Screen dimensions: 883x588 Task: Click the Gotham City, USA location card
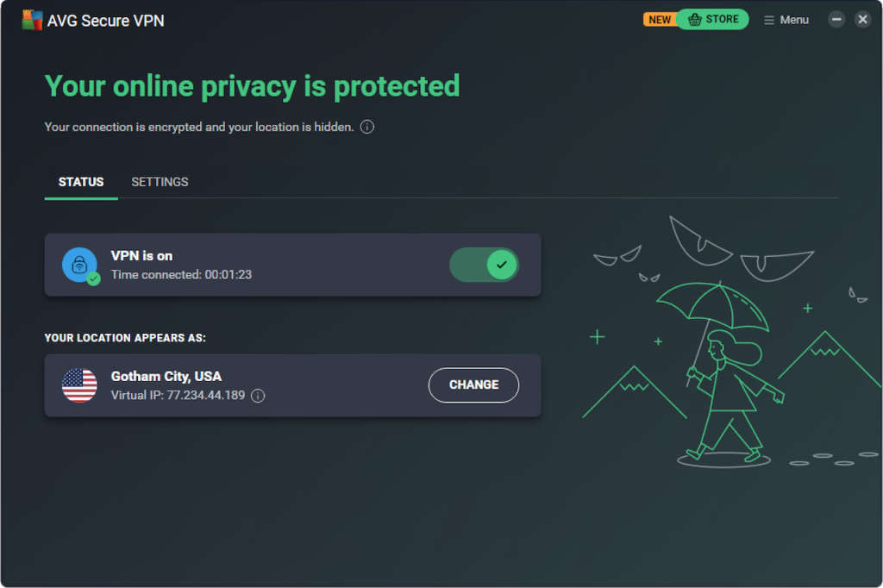(x=216, y=385)
